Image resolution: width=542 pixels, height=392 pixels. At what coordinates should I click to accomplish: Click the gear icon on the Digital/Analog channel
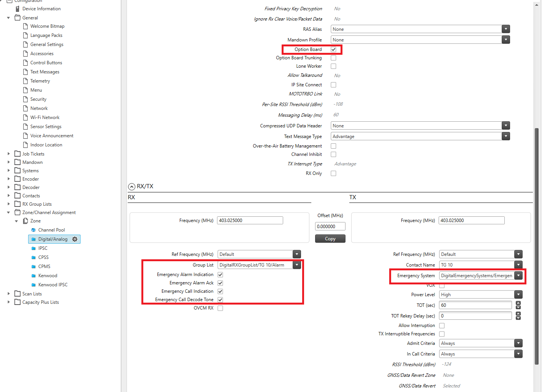(74, 239)
